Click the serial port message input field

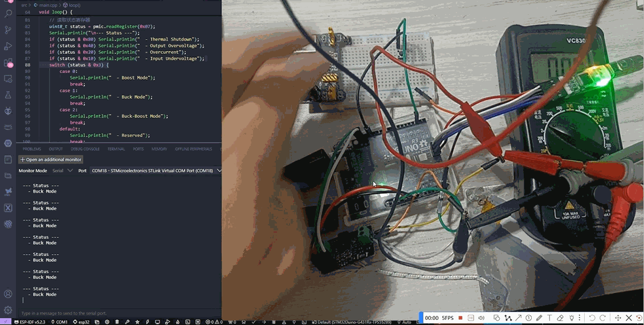pyautogui.click(x=114, y=313)
